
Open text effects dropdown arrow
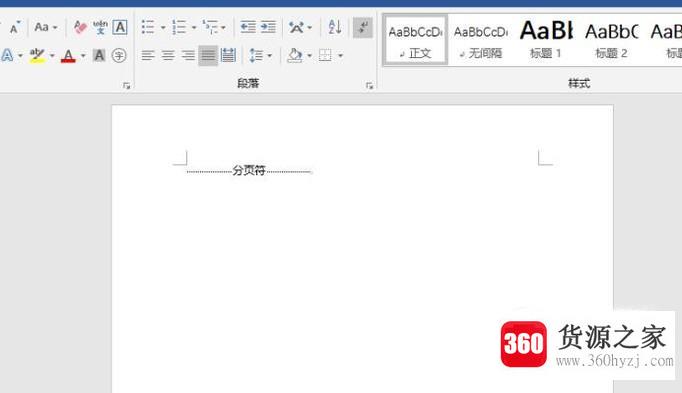[x=20, y=56]
